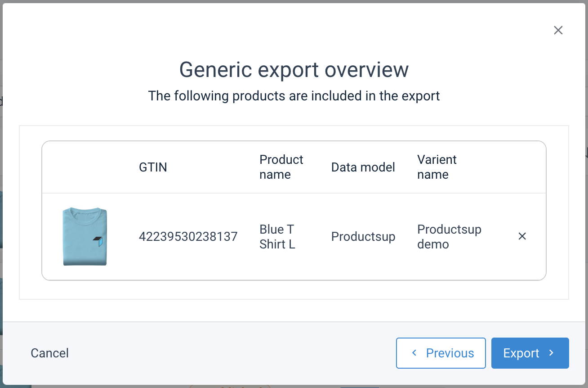588x388 pixels.
Task: Click the Data model column header
Action: click(x=363, y=167)
